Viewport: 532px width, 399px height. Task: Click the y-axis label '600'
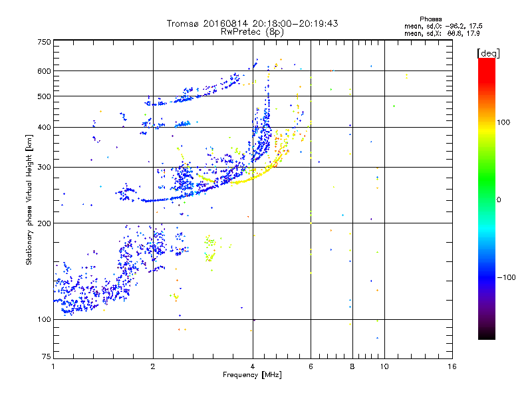45,71
